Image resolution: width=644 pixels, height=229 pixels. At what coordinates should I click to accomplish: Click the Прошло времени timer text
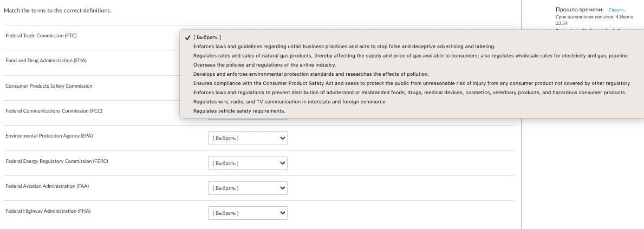point(579,10)
